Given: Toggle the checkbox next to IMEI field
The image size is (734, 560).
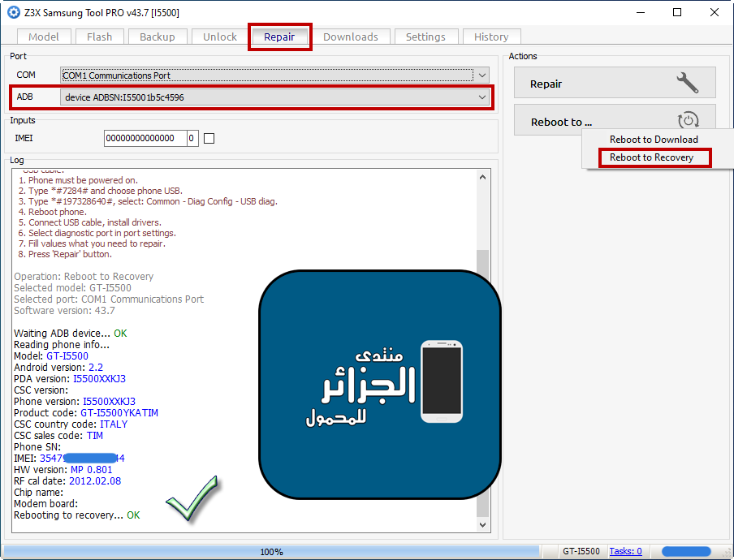Looking at the screenshot, I should pyautogui.click(x=209, y=139).
